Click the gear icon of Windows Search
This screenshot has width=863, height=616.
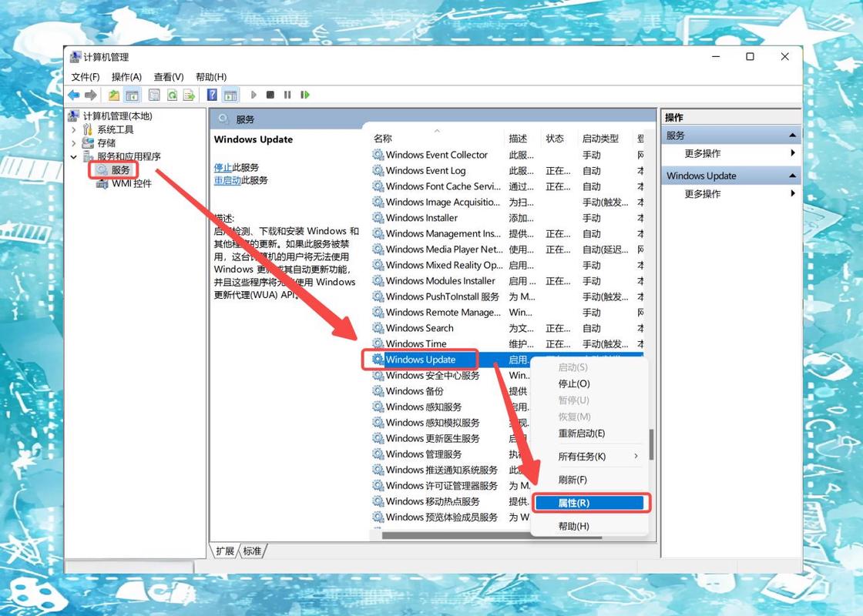pyautogui.click(x=378, y=328)
